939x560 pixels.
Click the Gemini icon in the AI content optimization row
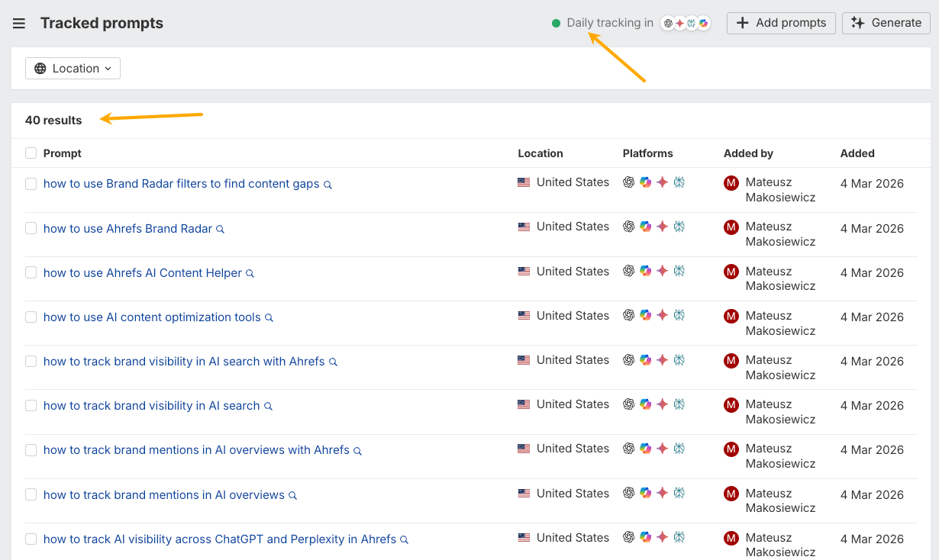[662, 316]
